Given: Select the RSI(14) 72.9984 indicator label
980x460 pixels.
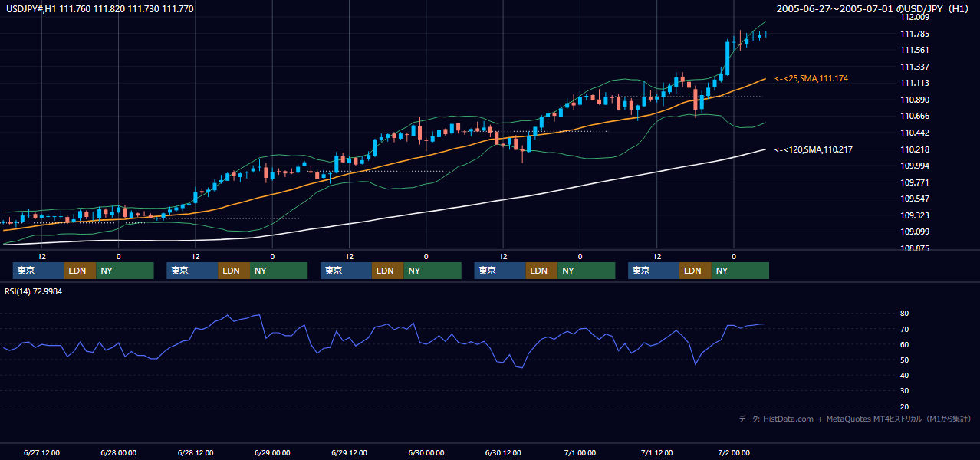Looking at the screenshot, I should [33, 292].
